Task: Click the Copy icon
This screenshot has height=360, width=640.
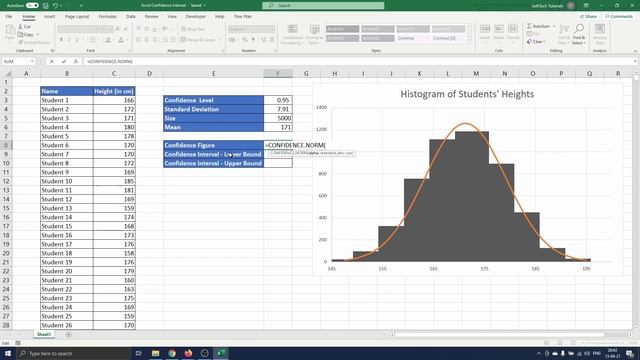Action: [x=20, y=35]
